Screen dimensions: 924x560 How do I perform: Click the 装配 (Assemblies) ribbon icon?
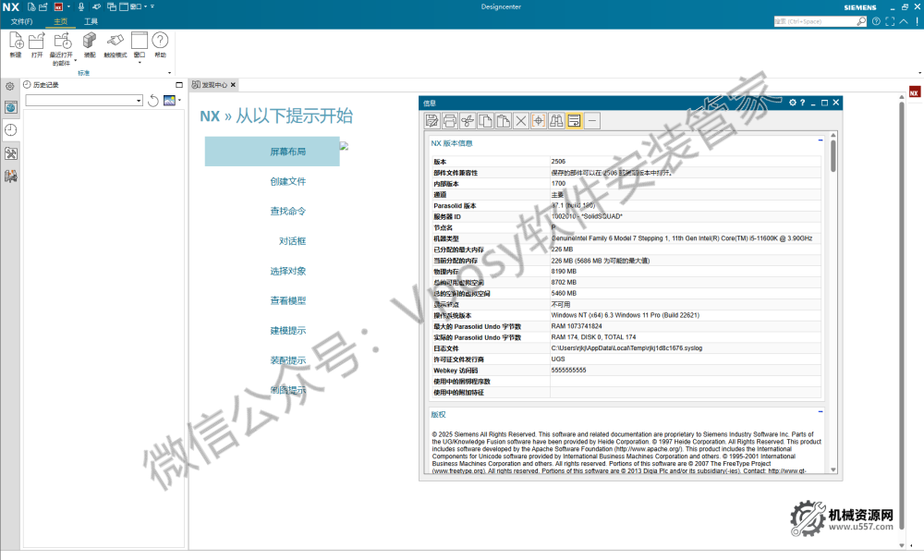point(90,42)
